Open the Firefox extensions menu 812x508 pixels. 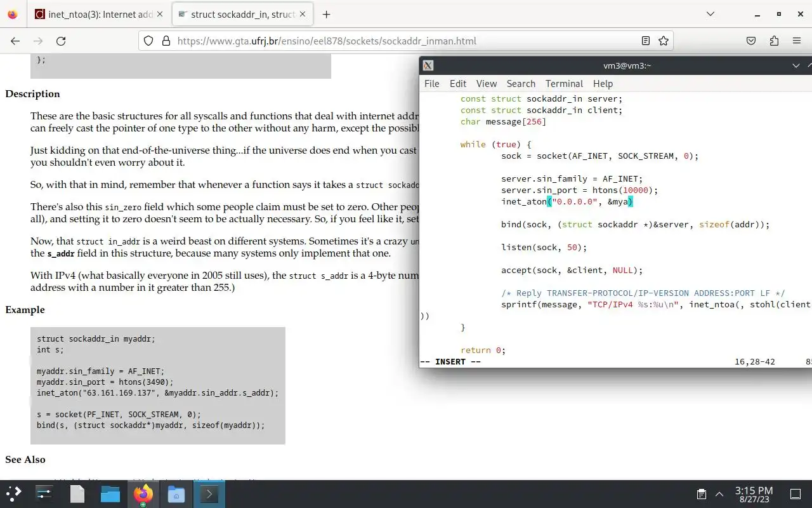coord(774,41)
